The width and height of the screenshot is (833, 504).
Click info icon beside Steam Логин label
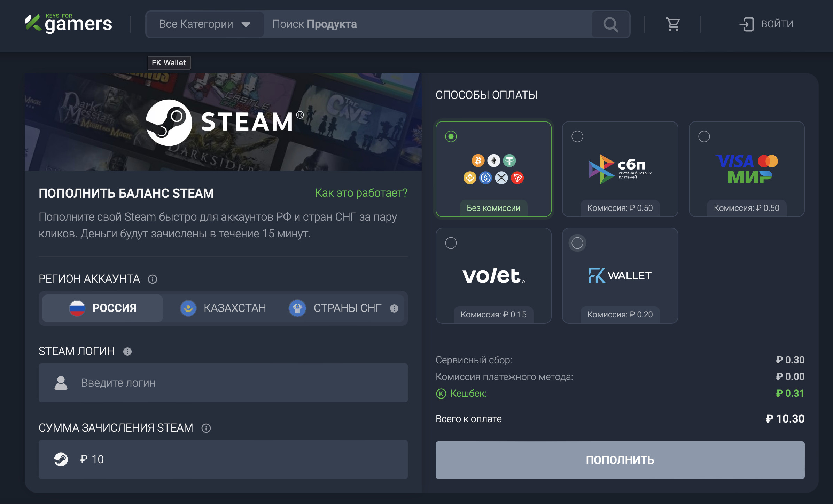pyautogui.click(x=127, y=352)
